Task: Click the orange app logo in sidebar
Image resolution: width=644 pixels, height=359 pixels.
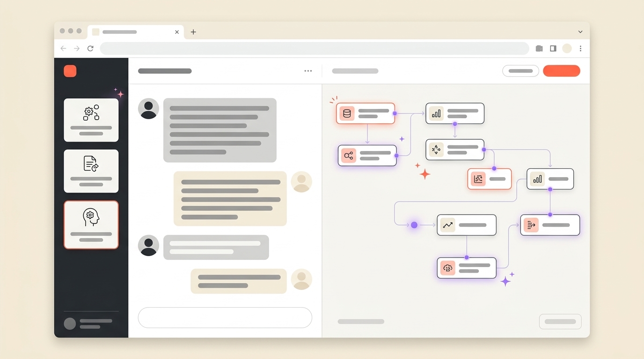Action: click(x=70, y=71)
